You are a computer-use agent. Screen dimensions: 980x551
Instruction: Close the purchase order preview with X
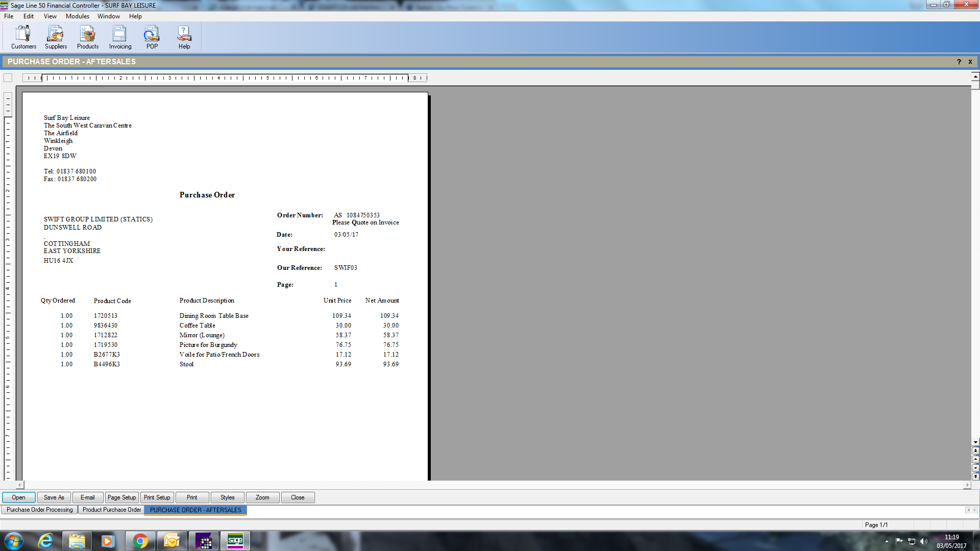(x=970, y=62)
